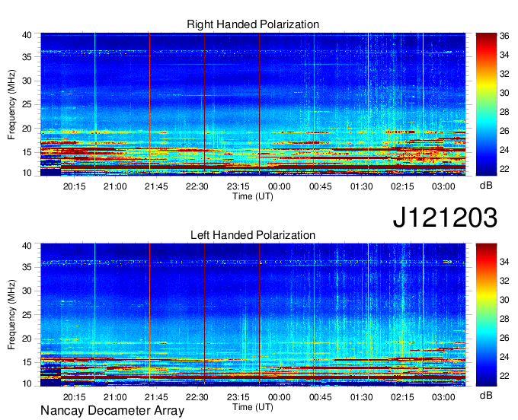Select "Time (UT)" under Left Handed Polarization plot
The height and width of the screenshot is (420, 518).
[253, 407]
